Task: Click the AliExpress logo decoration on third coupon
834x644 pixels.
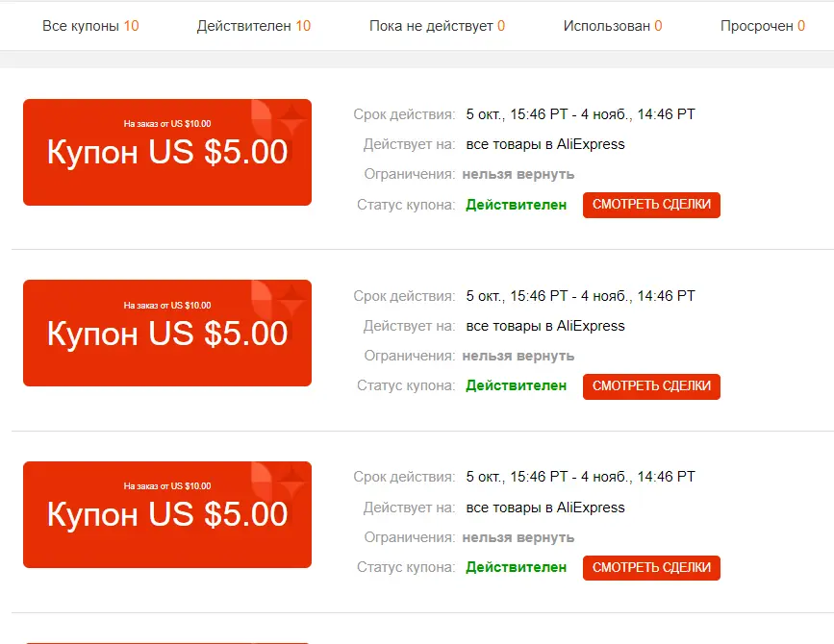Action: (x=278, y=484)
